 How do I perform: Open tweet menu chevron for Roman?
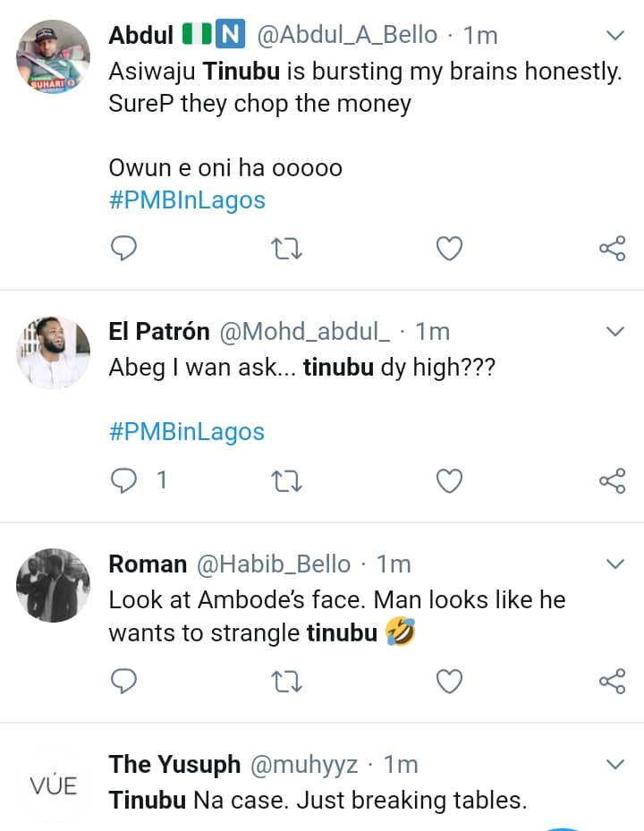[x=615, y=564]
